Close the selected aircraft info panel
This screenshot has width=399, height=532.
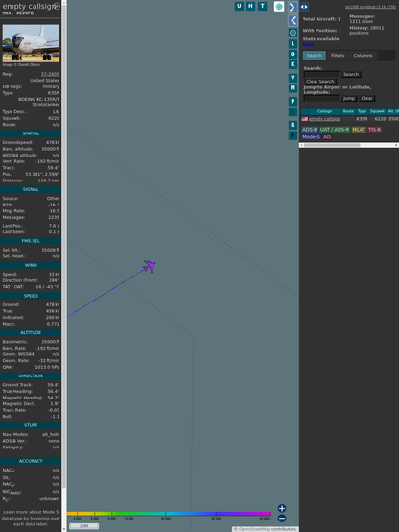pyautogui.click(x=57, y=6)
